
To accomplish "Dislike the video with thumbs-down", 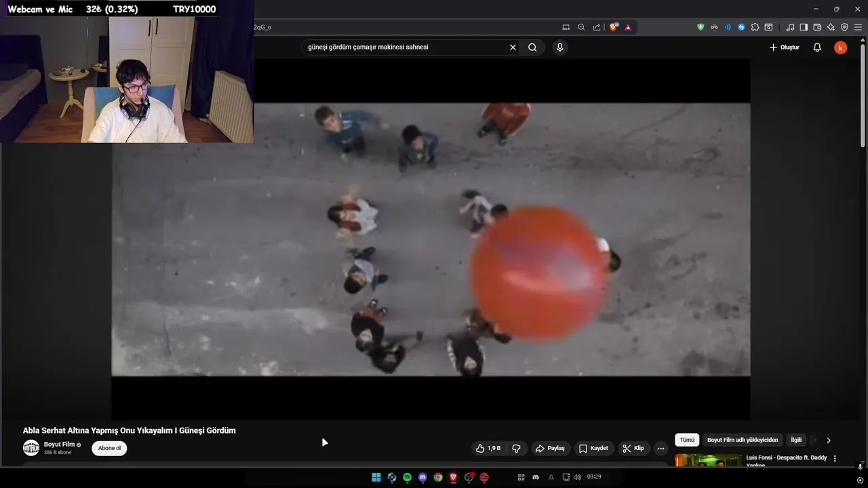I will pyautogui.click(x=516, y=448).
